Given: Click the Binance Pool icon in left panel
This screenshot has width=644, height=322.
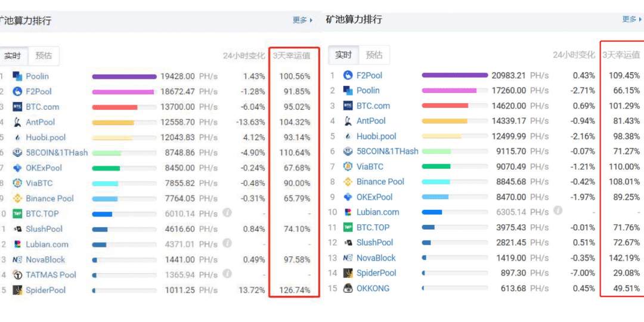Looking at the screenshot, I should 17,199.
